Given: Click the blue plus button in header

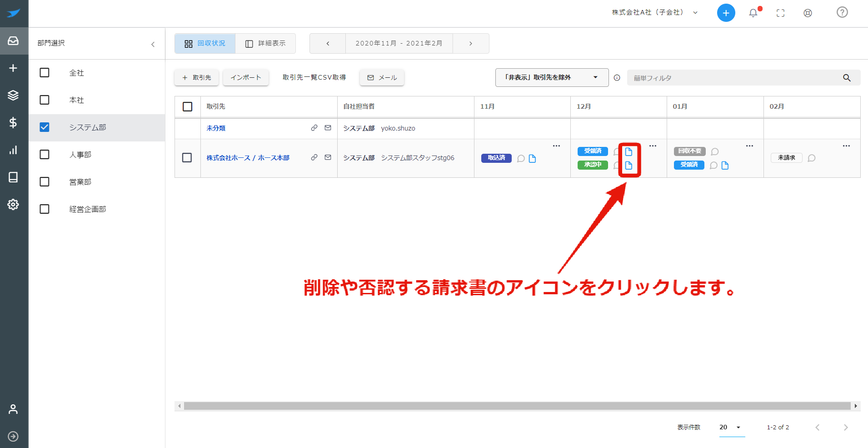Looking at the screenshot, I should coord(726,13).
